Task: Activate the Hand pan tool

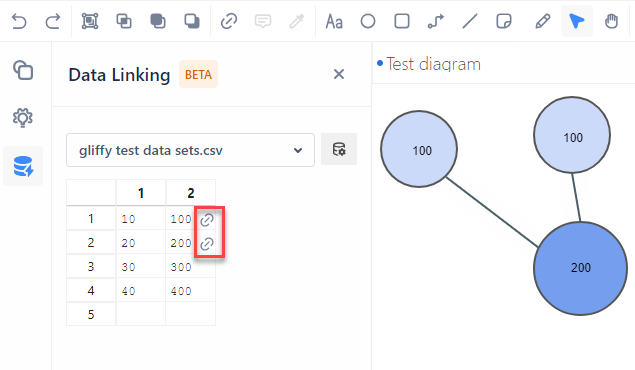Action: tap(611, 21)
